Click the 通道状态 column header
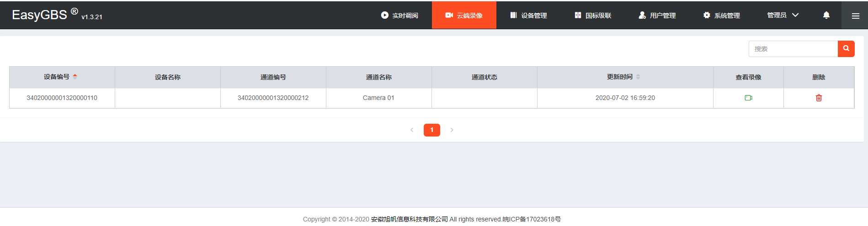The image size is (868, 226). click(x=485, y=77)
